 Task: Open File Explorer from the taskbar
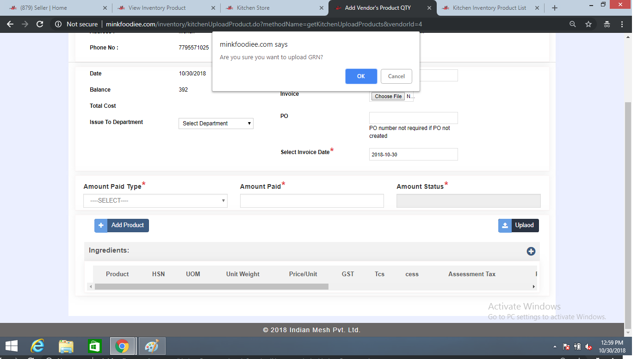pyautogui.click(x=66, y=346)
